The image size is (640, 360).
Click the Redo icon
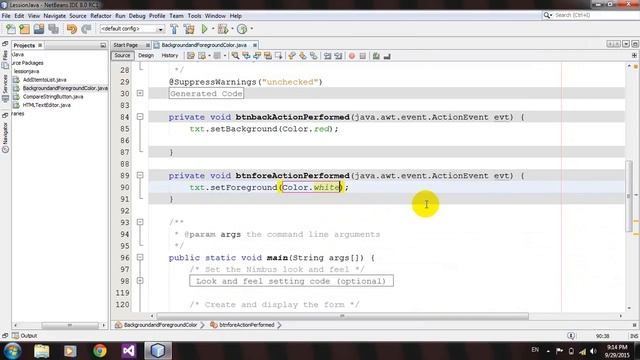click(x=86, y=29)
